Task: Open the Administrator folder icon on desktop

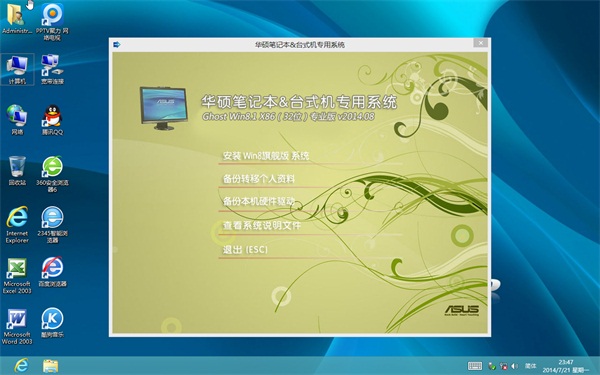Action: [x=17, y=18]
